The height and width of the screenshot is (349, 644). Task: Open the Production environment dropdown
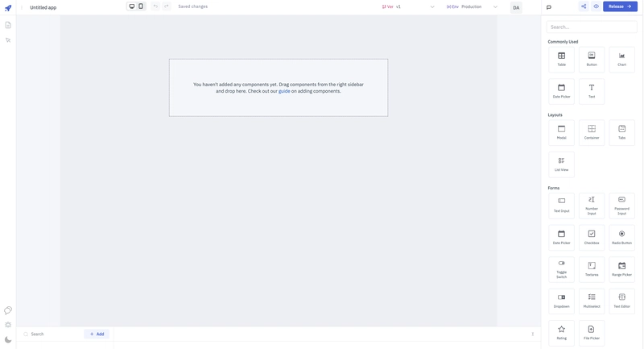(x=472, y=6)
